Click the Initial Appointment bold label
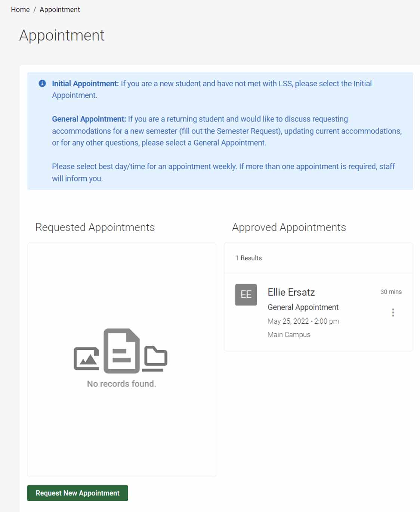This screenshot has height=512, width=420. tap(85, 83)
